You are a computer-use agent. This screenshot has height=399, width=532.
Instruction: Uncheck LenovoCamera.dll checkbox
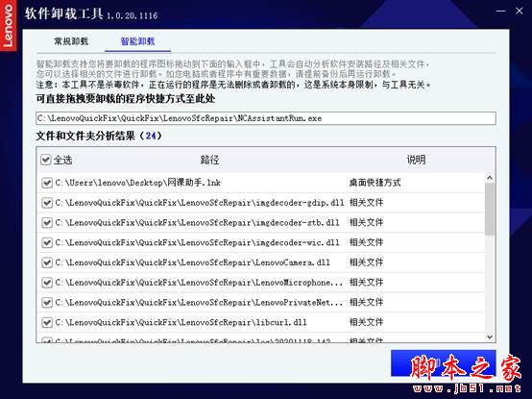coord(47,262)
